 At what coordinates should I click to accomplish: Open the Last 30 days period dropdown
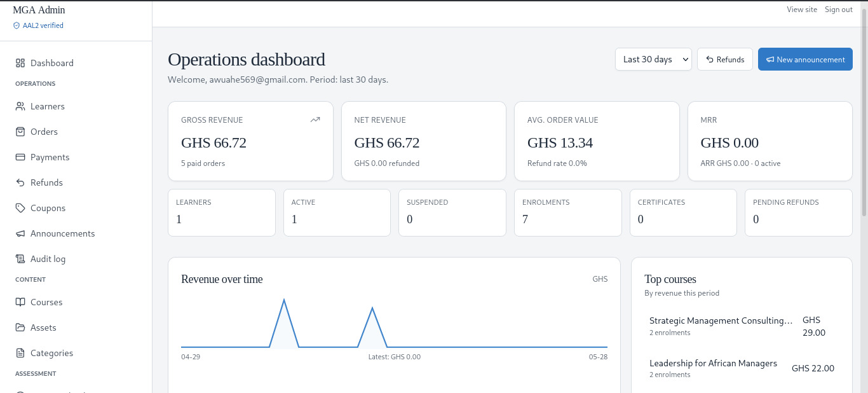click(653, 59)
